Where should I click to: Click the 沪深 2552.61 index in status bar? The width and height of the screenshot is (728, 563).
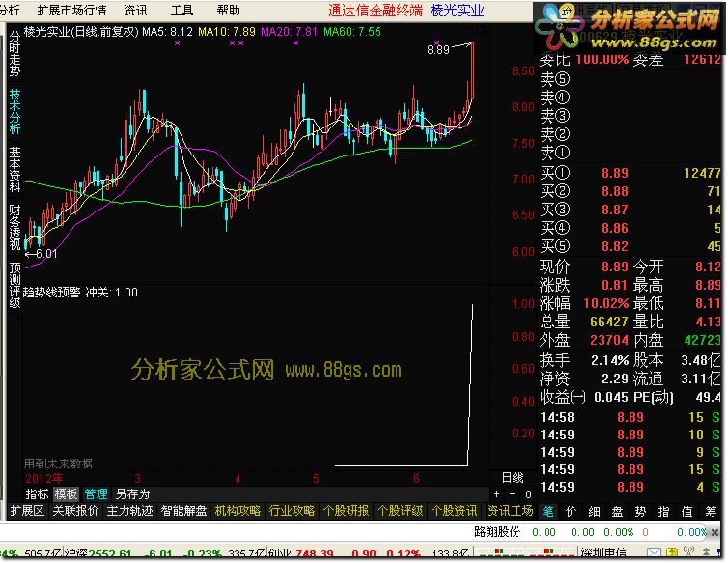(x=98, y=553)
